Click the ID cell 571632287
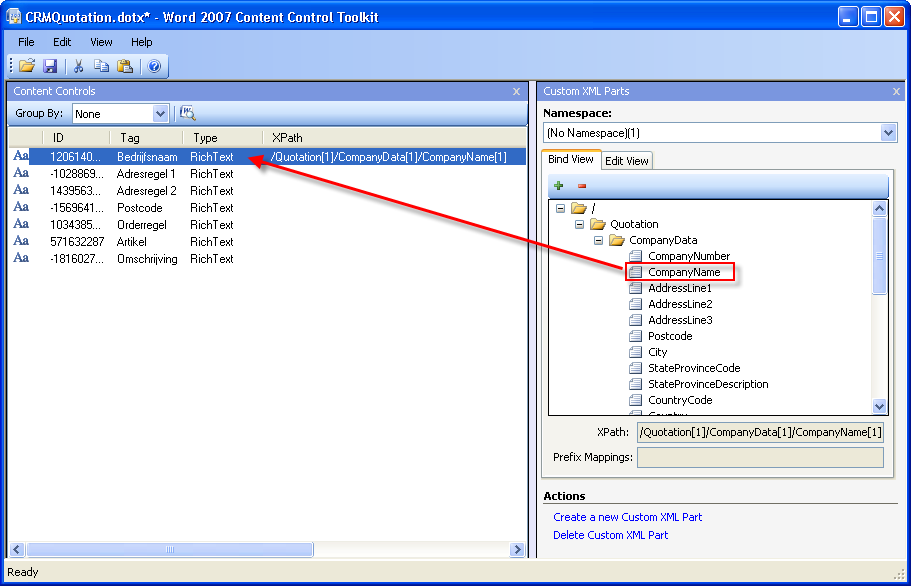 (77, 242)
